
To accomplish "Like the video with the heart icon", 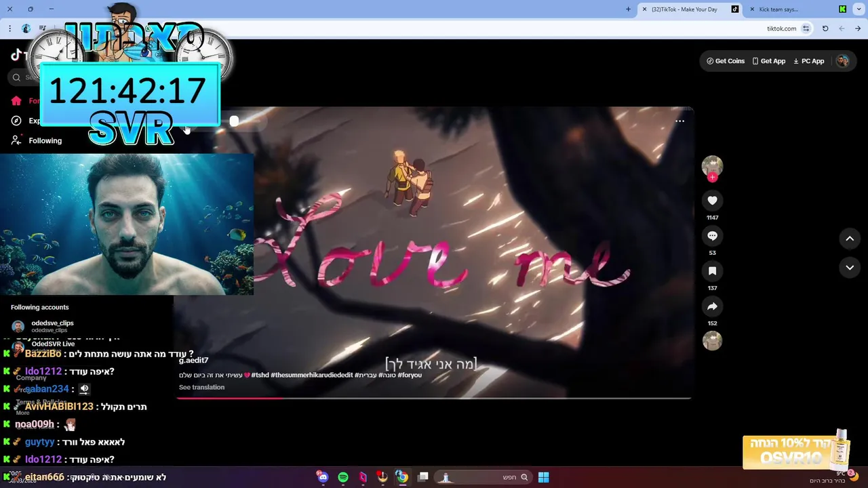I will (x=712, y=201).
